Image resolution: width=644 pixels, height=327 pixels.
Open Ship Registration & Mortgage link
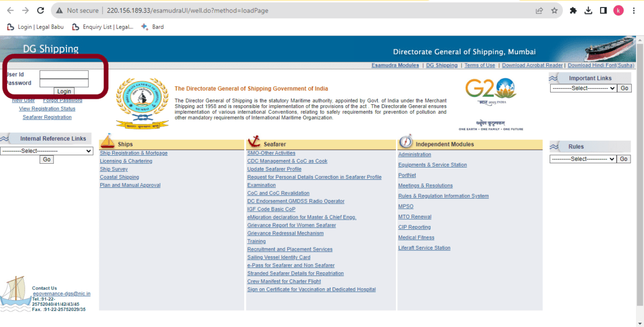(134, 153)
